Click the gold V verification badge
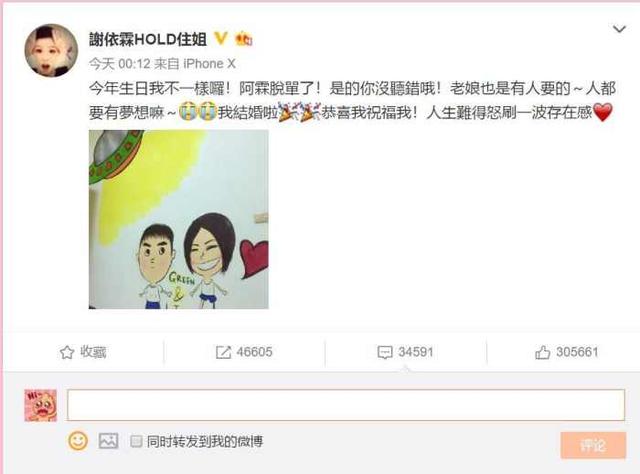Image resolution: width=640 pixels, height=474 pixels. pyautogui.click(x=221, y=38)
